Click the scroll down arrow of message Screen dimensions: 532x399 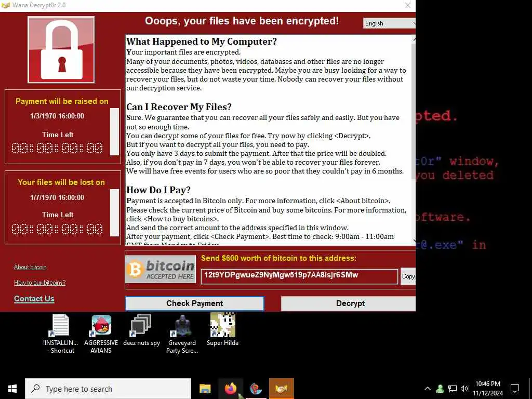tap(414, 241)
